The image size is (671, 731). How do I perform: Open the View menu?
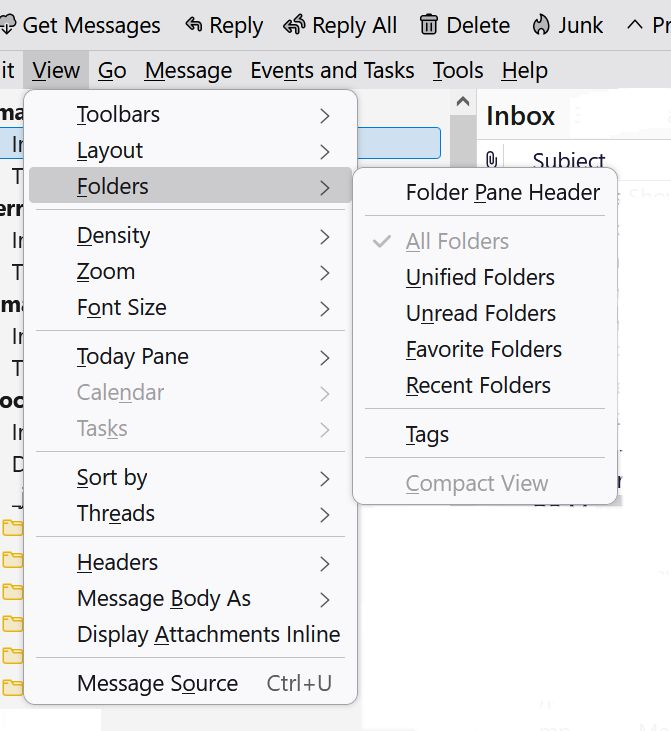click(56, 70)
